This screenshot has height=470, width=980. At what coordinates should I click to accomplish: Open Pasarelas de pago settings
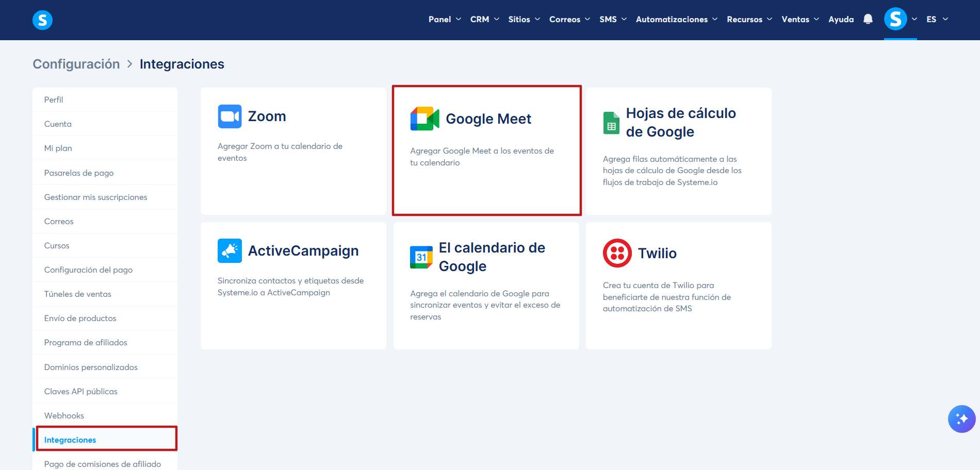click(105, 173)
